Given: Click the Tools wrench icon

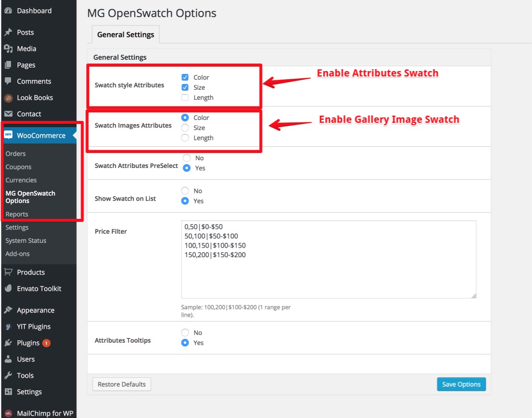Looking at the screenshot, I should (8, 375).
